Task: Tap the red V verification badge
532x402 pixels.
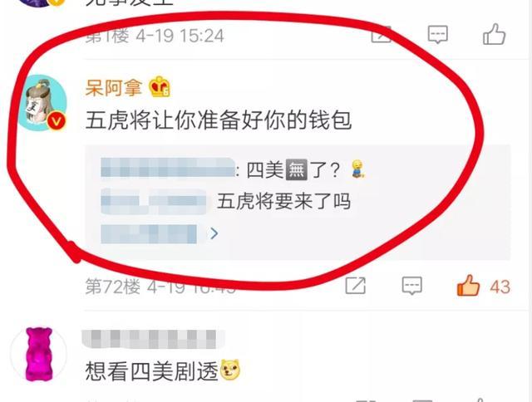Action: click(x=57, y=121)
